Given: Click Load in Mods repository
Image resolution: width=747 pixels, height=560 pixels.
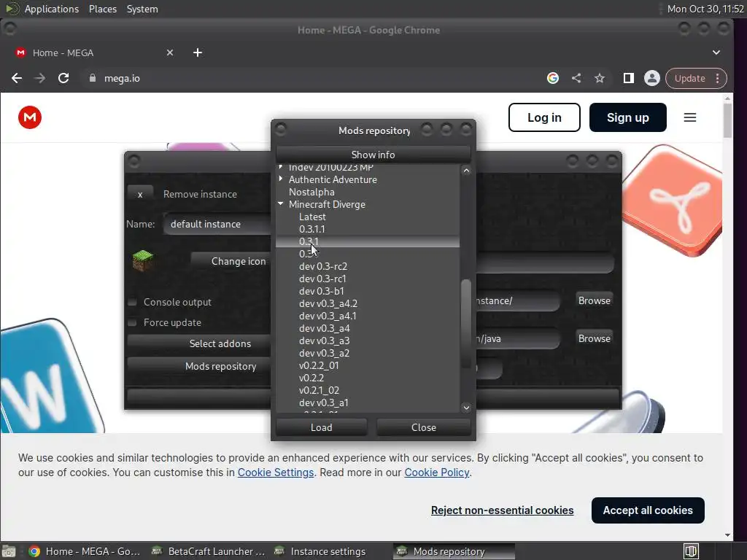Looking at the screenshot, I should 322,427.
